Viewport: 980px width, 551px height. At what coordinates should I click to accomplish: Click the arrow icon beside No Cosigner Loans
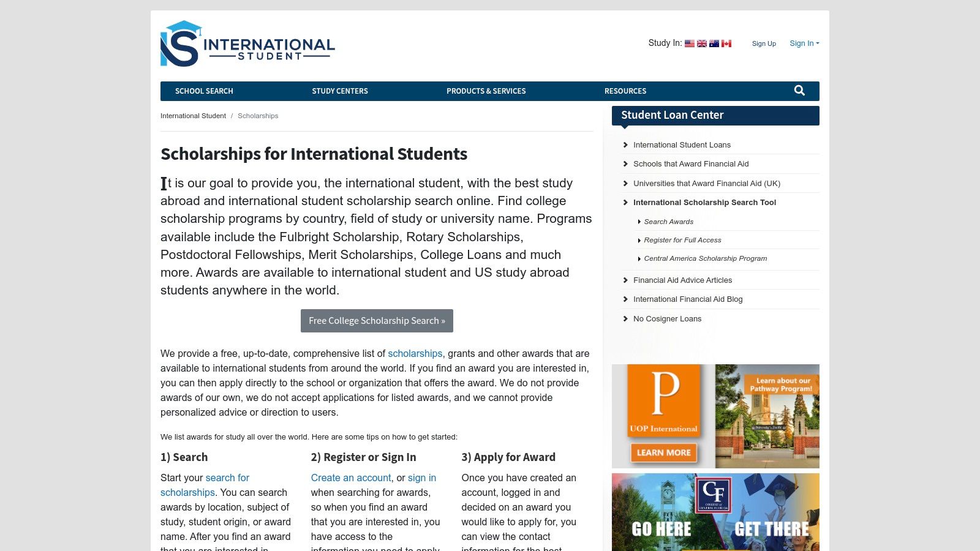(x=625, y=318)
